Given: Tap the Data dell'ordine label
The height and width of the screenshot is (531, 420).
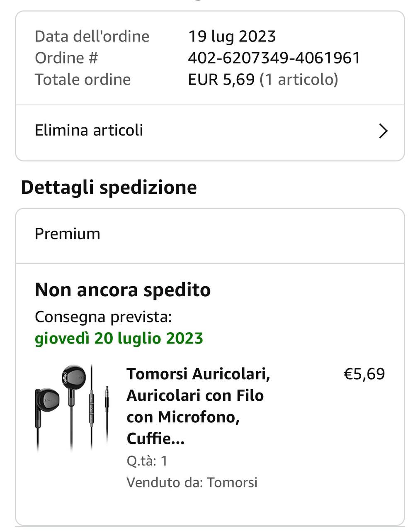Looking at the screenshot, I should click(92, 37).
